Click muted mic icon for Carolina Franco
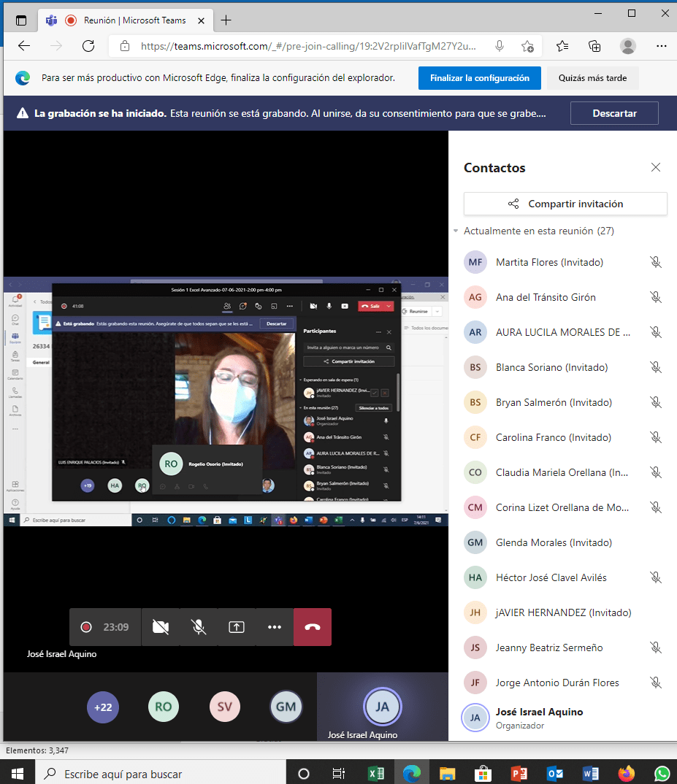Image resolution: width=677 pixels, height=784 pixels. coord(656,437)
